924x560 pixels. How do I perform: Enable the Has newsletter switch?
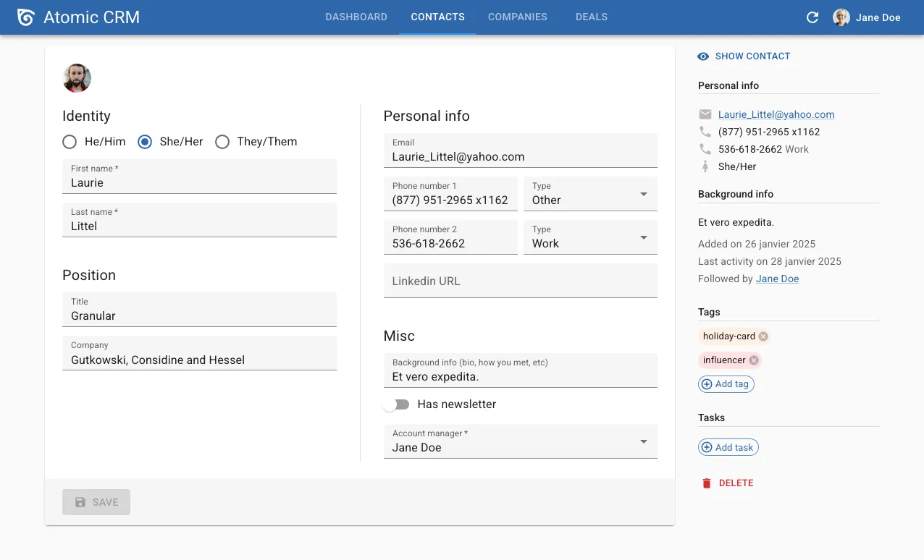(x=396, y=404)
